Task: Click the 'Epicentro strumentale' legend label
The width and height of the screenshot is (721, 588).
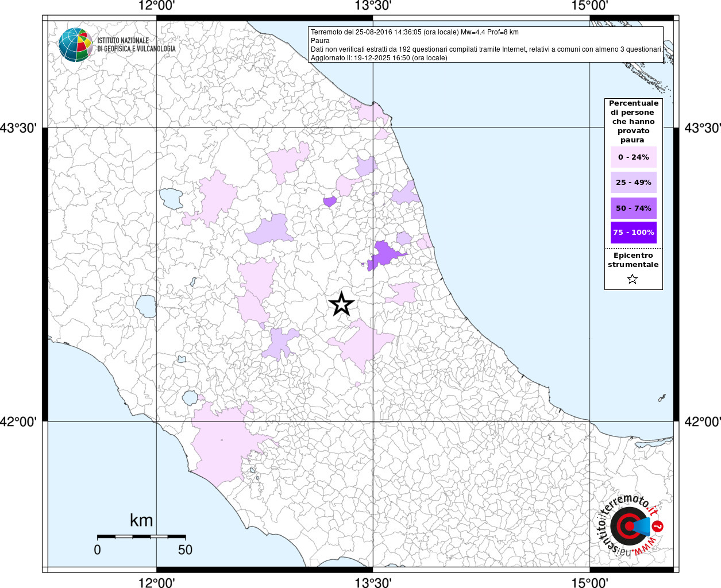Action: coord(633,260)
